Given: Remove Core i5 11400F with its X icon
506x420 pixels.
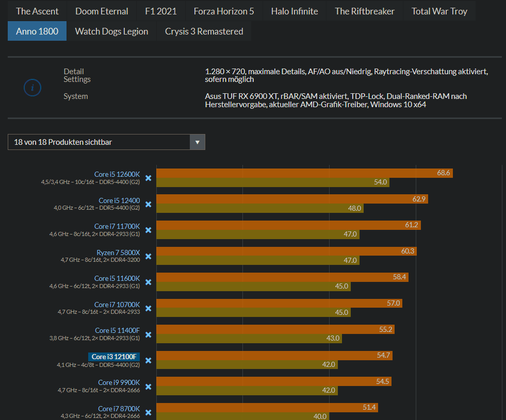Looking at the screenshot, I should click(x=149, y=334).
